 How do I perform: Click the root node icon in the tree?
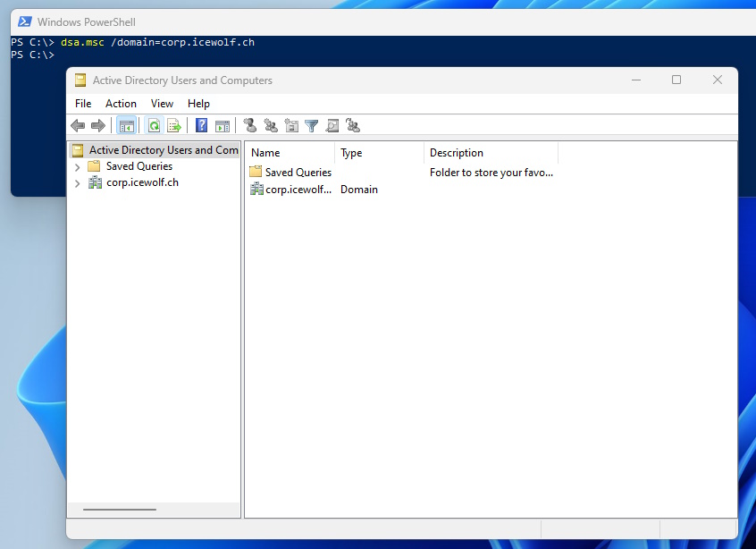point(78,150)
